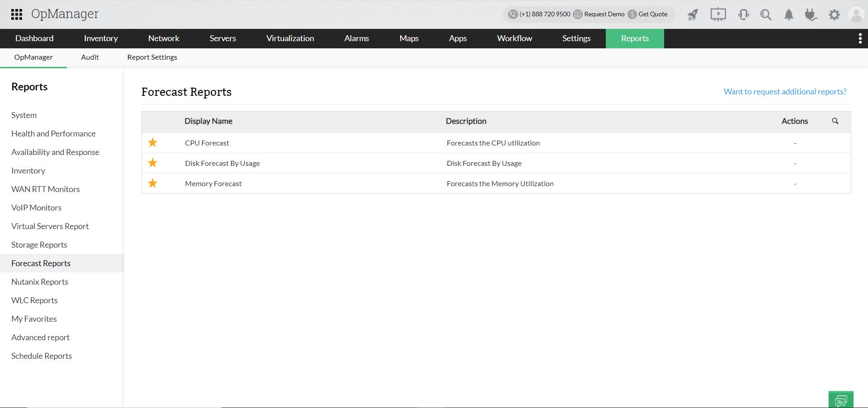
Task: Open the Report Settings sub-tab
Action: (x=152, y=57)
